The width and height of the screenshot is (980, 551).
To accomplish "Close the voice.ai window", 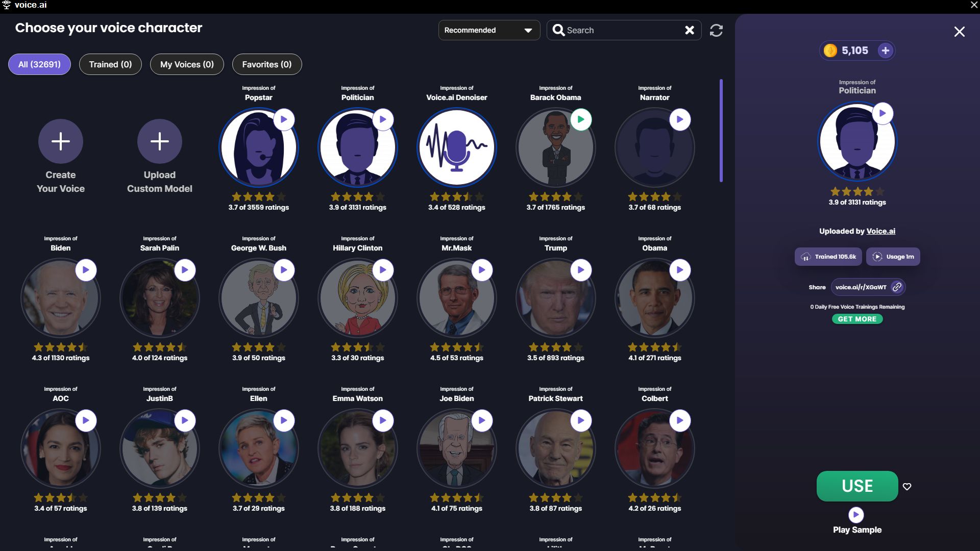I will 974,5.
